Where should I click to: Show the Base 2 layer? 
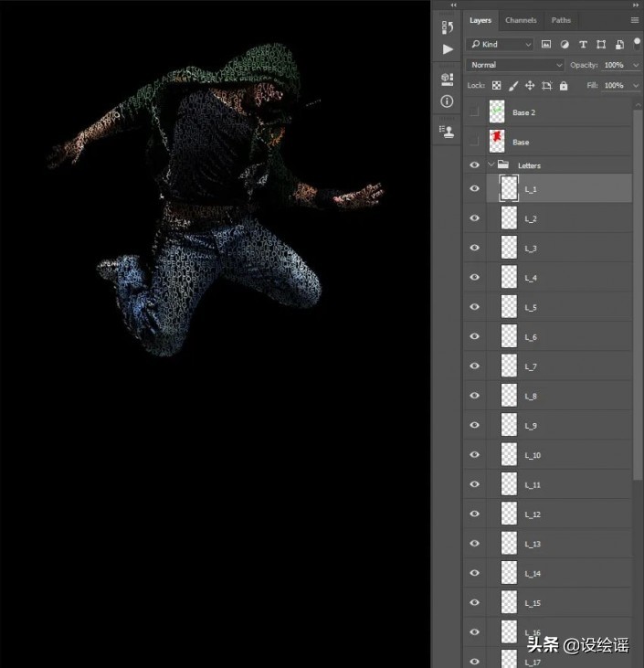pos(473,112)
